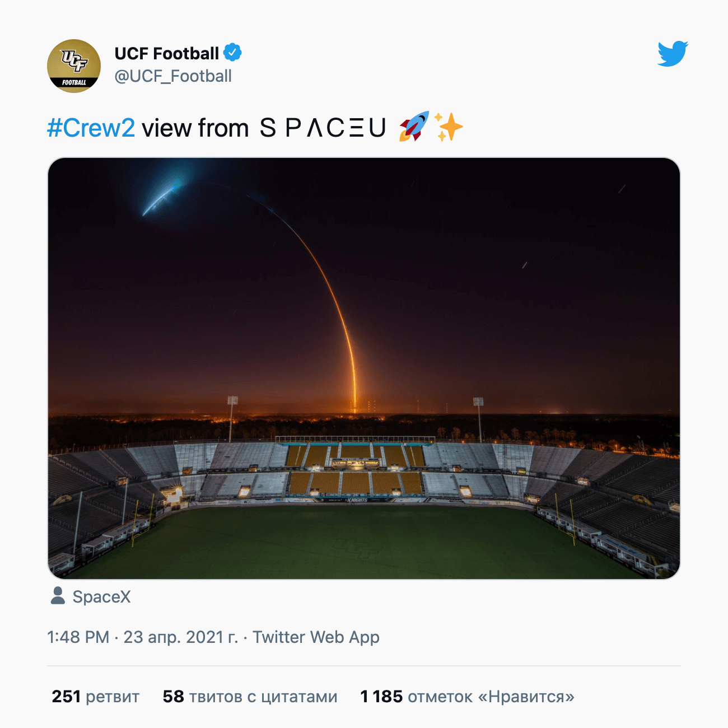Screen dimensions: 728x728
Task: Click the UCF Football profile avatar
Action: [74, 66]
